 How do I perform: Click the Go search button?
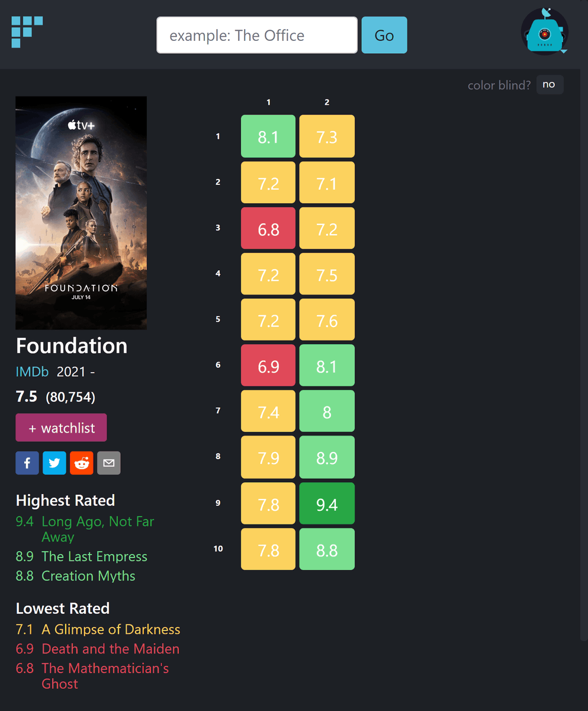pos(384,35)
